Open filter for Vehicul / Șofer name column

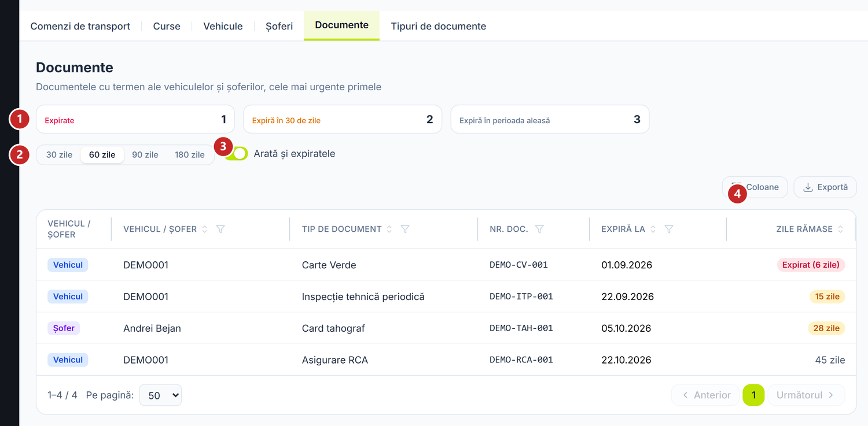pos(220,229)
